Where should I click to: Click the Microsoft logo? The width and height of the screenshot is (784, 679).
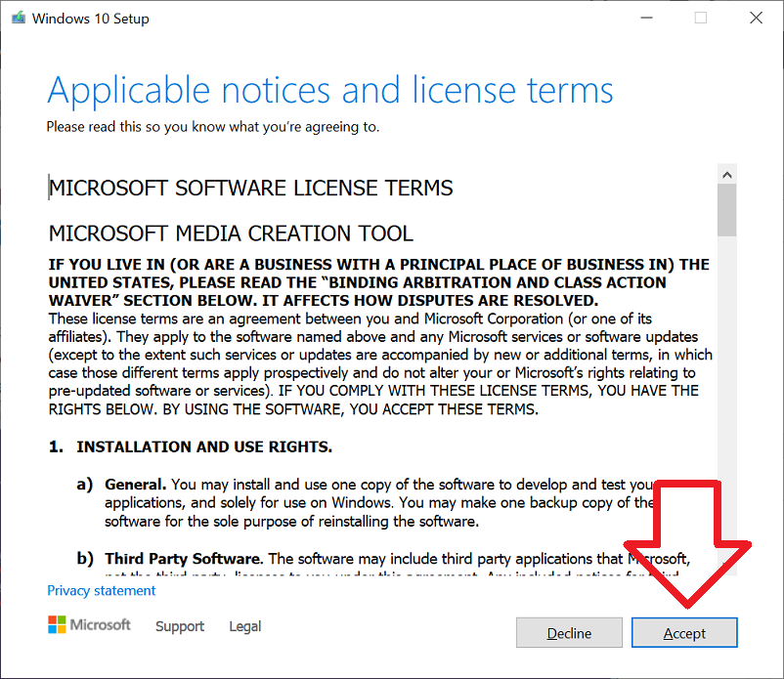[89, 624]
